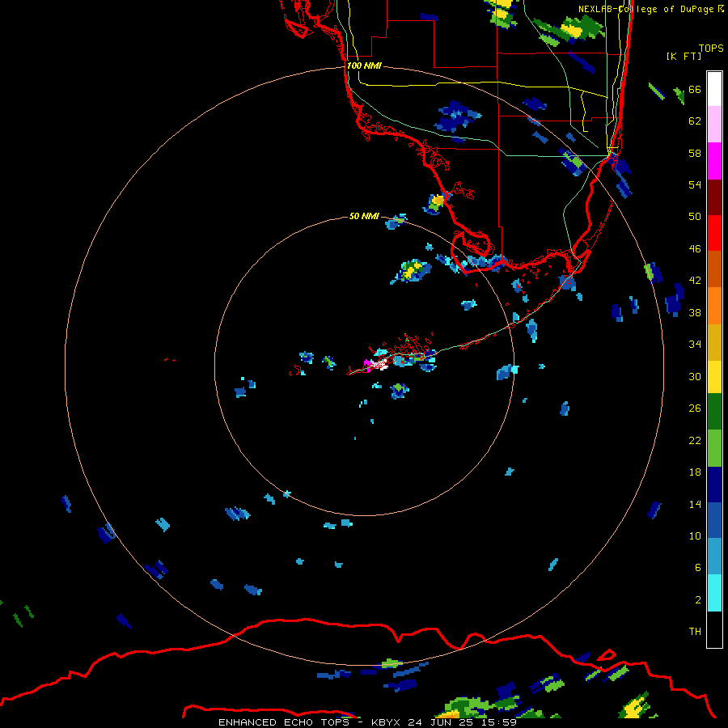Click the gold-cored echo between the range rings
This screenshot has width=728, height=728.
tap(438, 201)
